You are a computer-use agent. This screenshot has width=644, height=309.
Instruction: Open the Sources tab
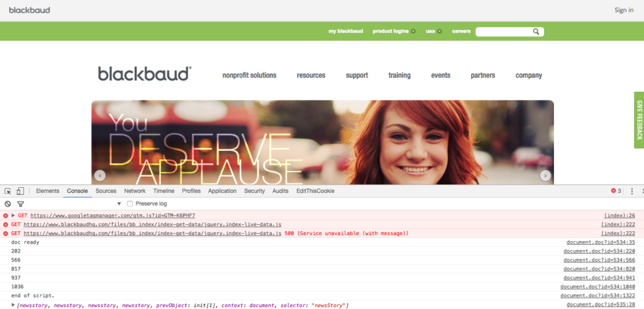(106, 191)
